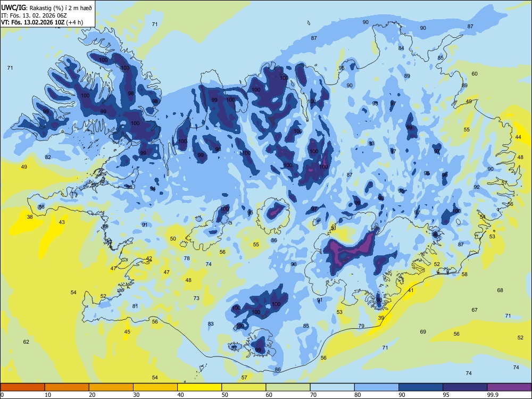Click the 20–30 legend color swatch
The image size is (532, 399).
click(x=111, y=387)
